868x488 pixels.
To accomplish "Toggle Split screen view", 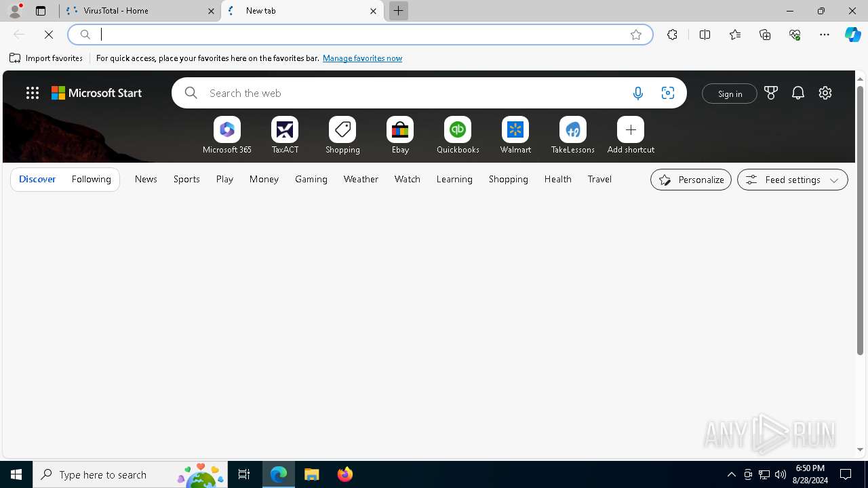I will pyautogui.click(x=705, y=35).
